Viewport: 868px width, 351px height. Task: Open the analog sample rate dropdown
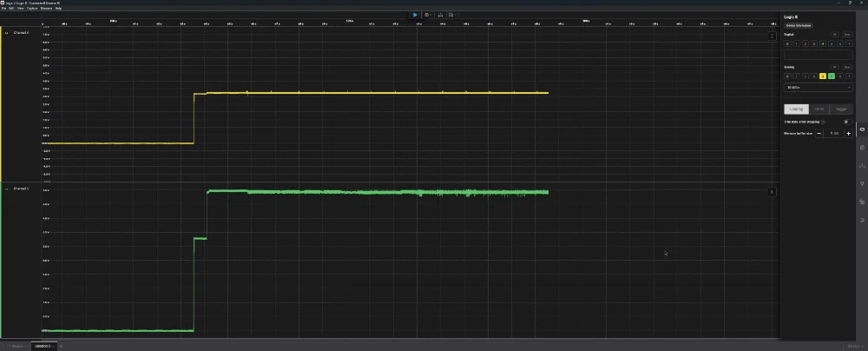(819, 88)
